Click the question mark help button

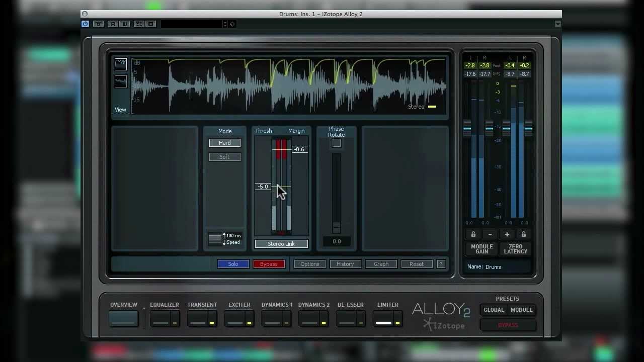441,264
